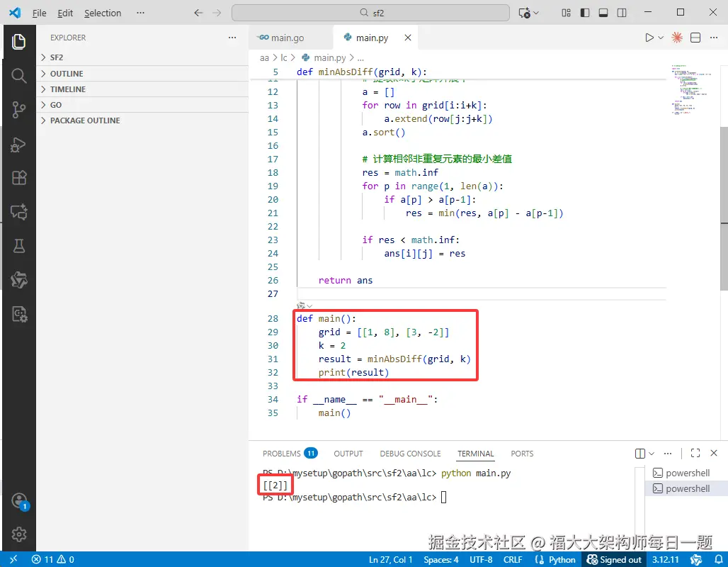The width and height of the screenshot is (728, 567).
Task: Open the Explorer view in activity bar
Action: [18, 42]
